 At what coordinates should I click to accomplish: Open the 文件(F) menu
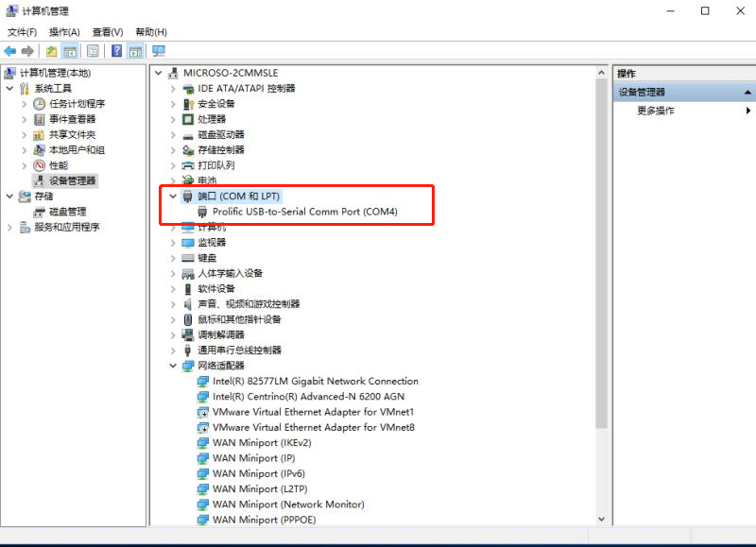pyautogui.click(x=22, y=32)
